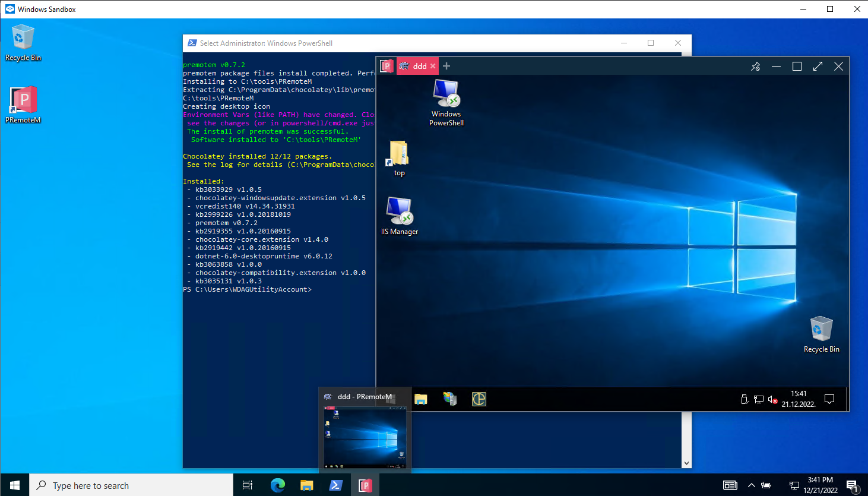
Task: Select the Recycle Bin on the remote desktop
Action: [x=821, y=334]
